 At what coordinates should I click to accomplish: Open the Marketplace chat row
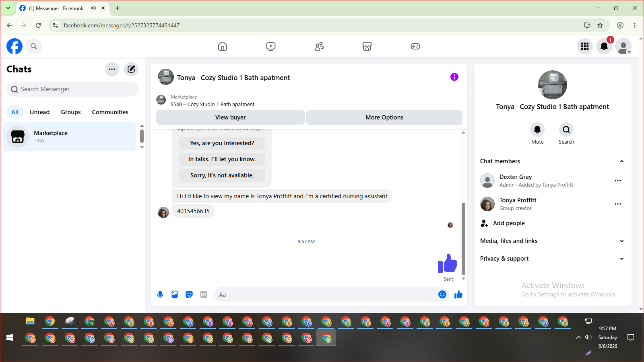tap(70, 137)
